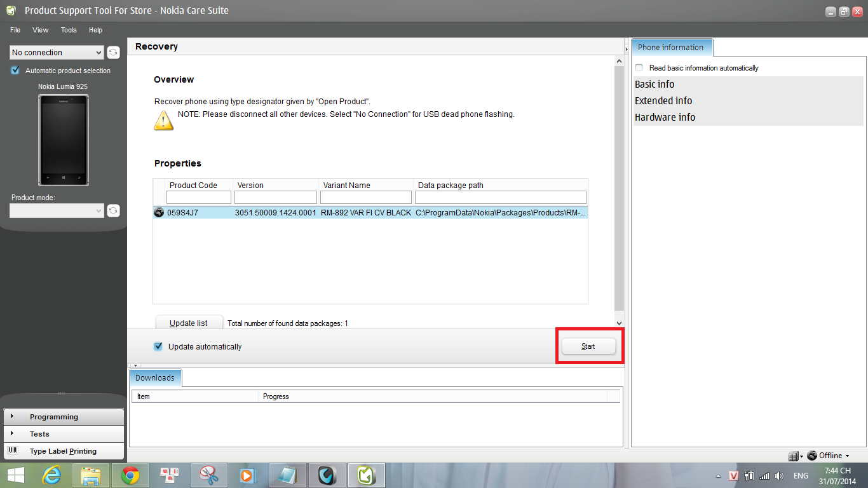The width and height of the screenshot is (868, 488).
Task: Open Google Chrome from the taskbar
Action: 131,475
